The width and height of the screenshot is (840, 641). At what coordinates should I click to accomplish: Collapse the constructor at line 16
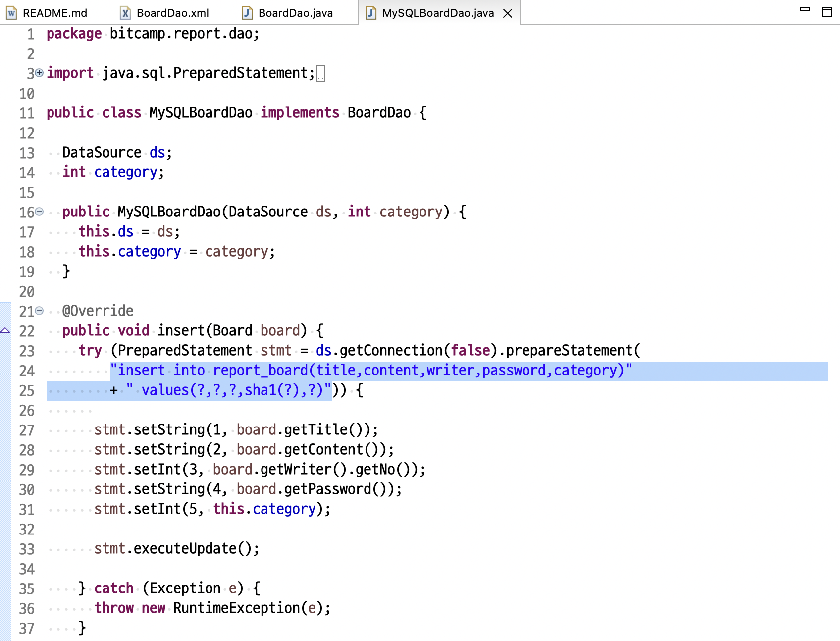click(x=39, y=212)
